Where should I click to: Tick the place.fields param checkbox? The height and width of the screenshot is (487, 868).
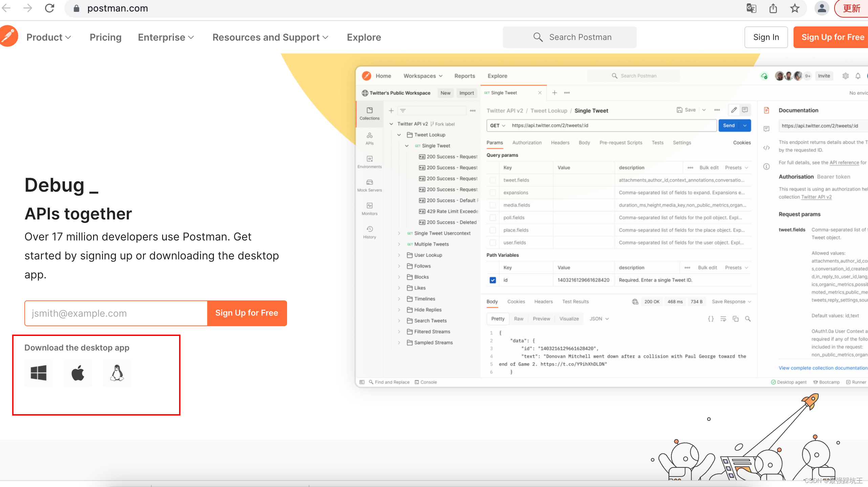(493, 230)
